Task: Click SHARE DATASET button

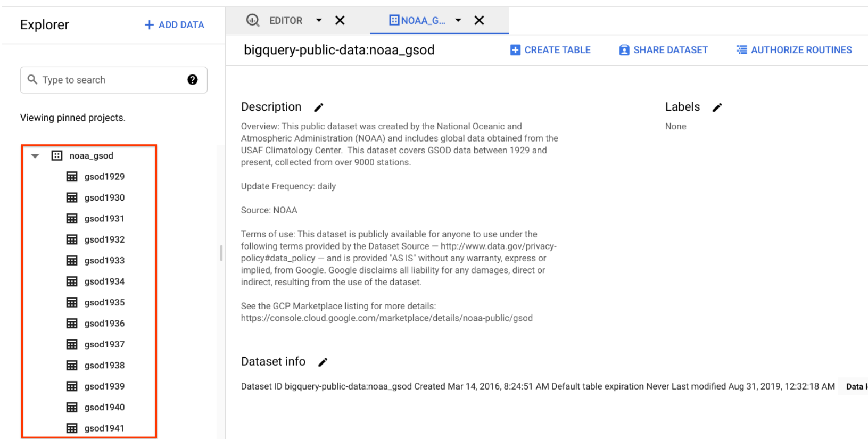Action: 663,50
